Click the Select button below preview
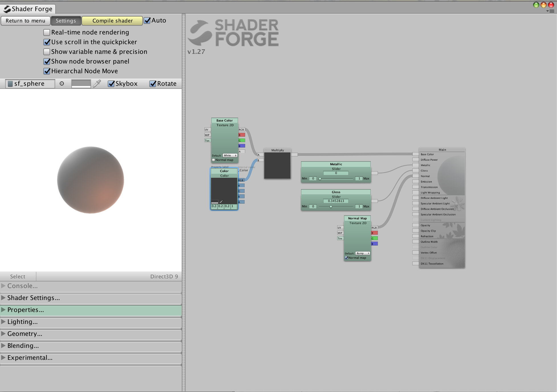The image size is (557, 392). coord(18,276)
